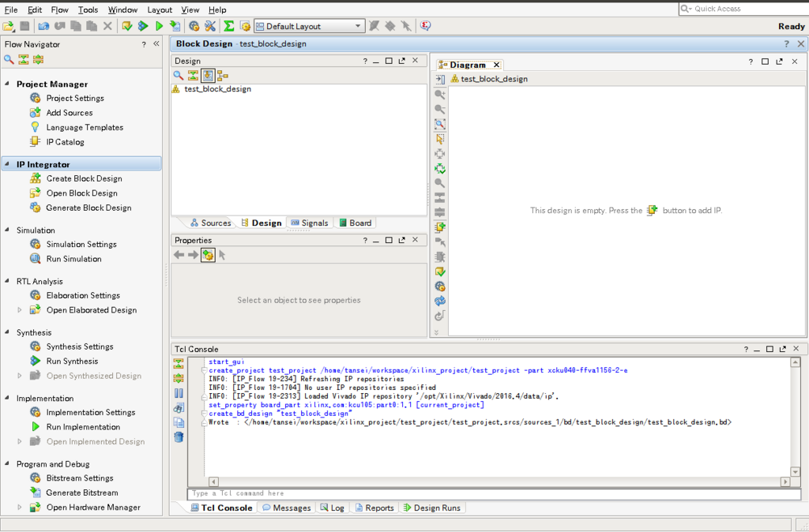The width and height of the screenshot is (809, 532).
Task: Clear the Tcl Console with trash icon
Action: 179,437
